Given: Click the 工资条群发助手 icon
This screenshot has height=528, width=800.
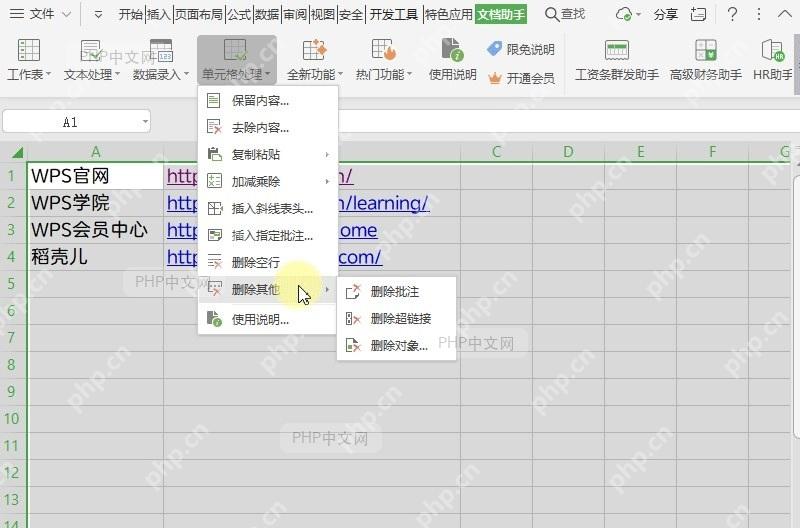Looking at the screenshot, I should point(616,51).
